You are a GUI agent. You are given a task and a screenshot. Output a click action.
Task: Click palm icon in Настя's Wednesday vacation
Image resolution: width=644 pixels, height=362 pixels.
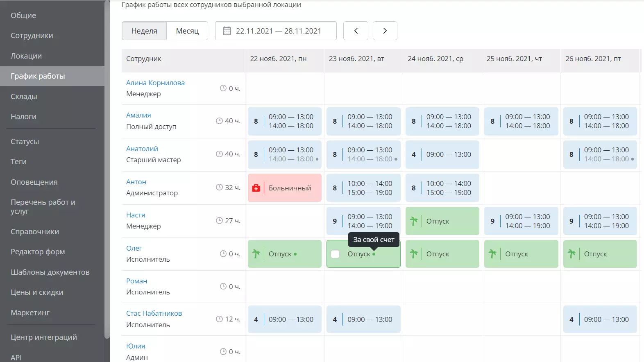pos(414,221)
